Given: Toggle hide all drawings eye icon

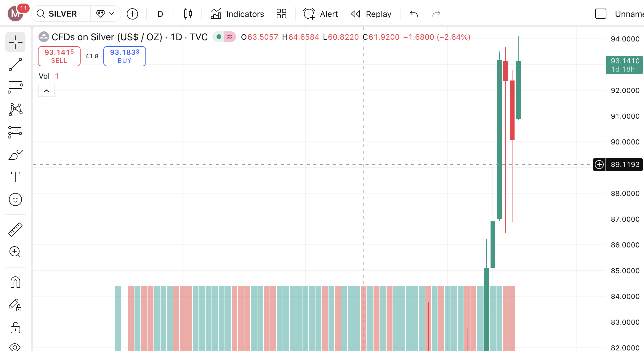Looking at the screenshot, I should (15, 347).
